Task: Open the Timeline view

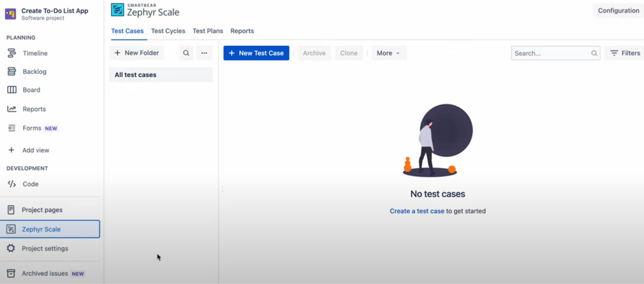Action: pos(35,53)
